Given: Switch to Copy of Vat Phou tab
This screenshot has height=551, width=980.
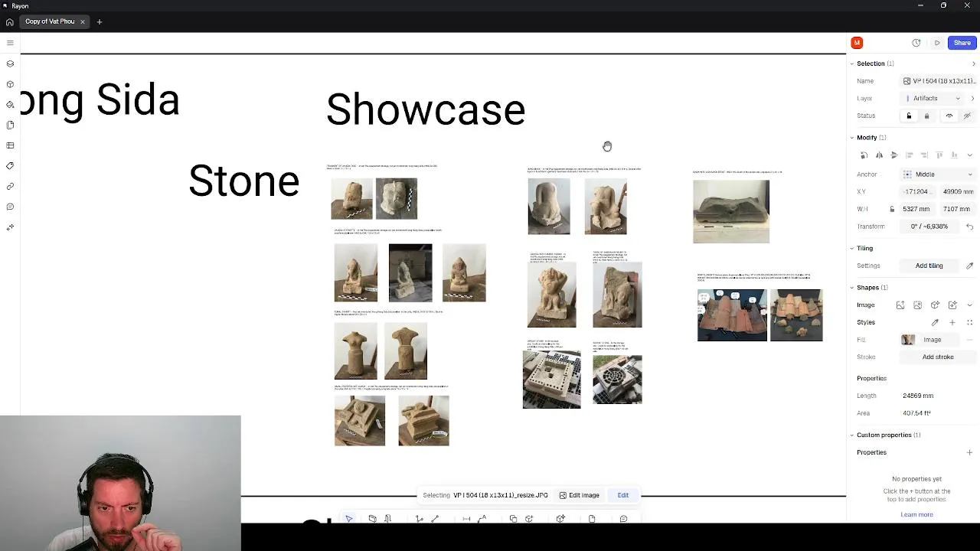Looking at the screenshot, I should (50, 21).
